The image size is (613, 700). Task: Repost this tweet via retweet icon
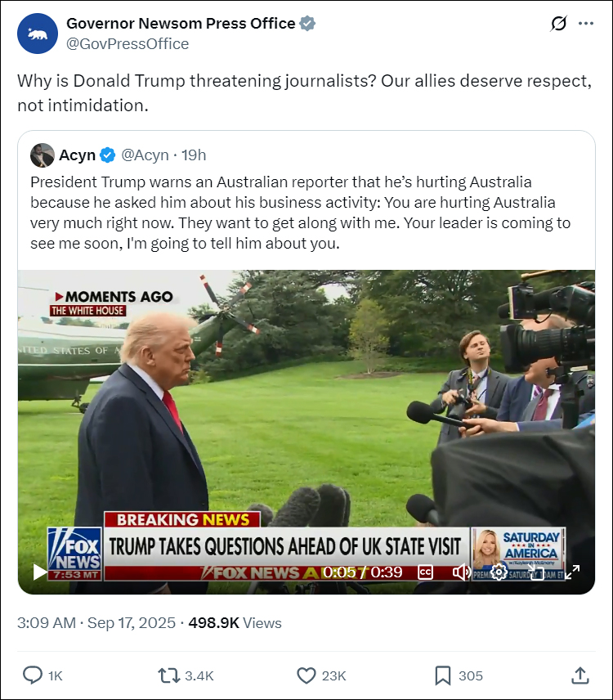point(169,675)
